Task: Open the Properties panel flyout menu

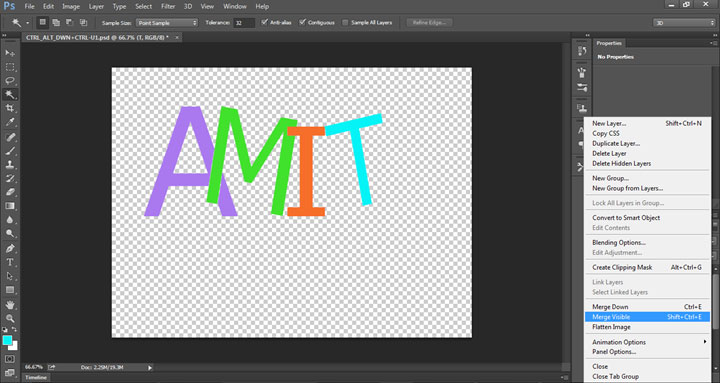Action: click(x=713, y=43)
